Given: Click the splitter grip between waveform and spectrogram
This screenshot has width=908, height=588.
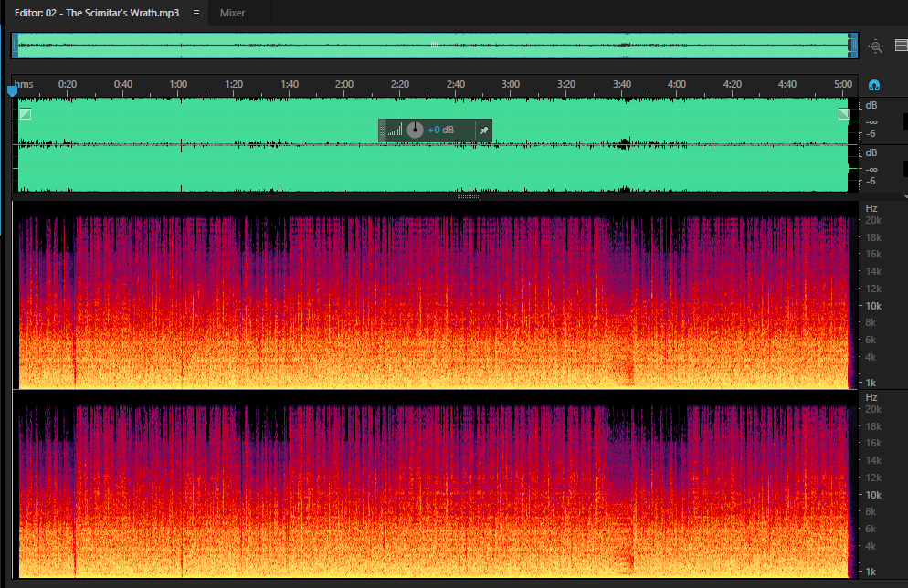Looking at the screenshot, I should 468,197.
